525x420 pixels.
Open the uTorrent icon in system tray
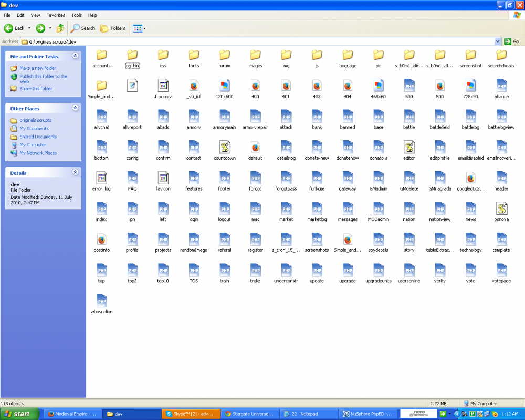click(x=471, y=414)
